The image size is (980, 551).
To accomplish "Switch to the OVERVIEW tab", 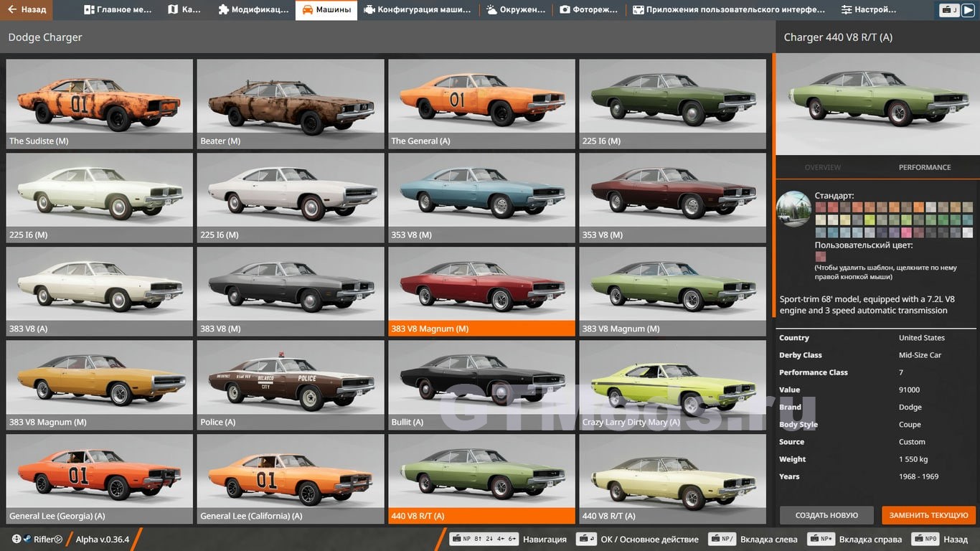I will 822,167.
